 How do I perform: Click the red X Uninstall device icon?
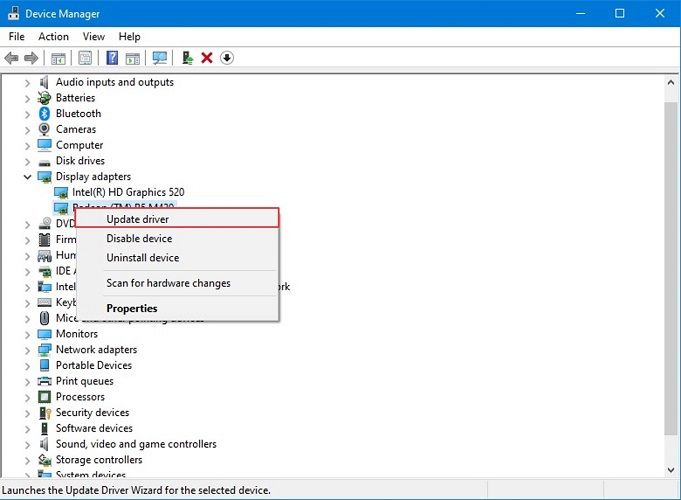(x=207, y=58)
